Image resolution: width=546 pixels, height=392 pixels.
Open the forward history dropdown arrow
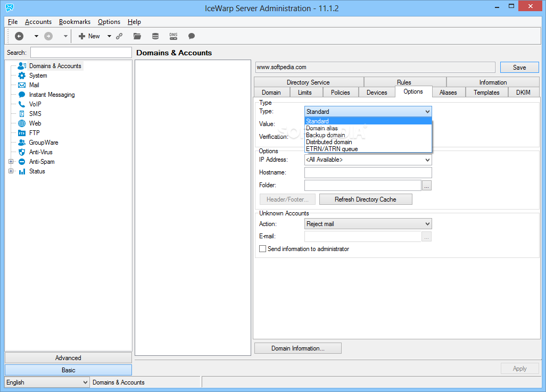pyautogui.click(x=65, y=36)
